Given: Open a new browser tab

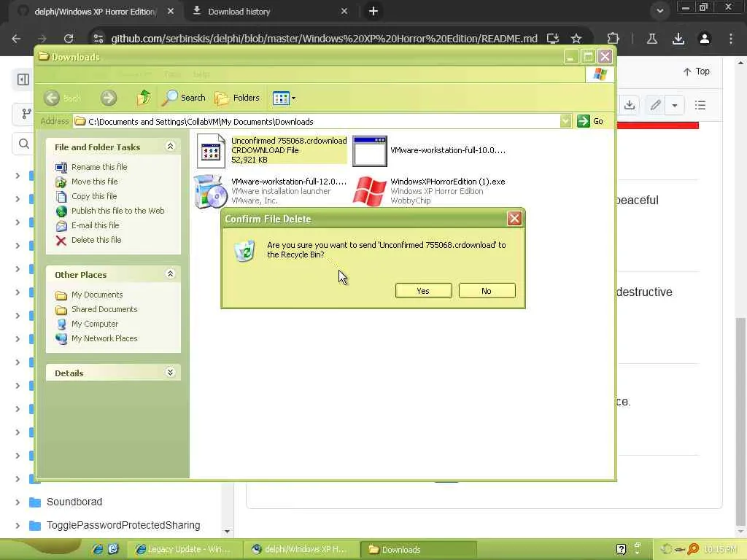Looking at the screenshot, I should tap(373, 11).
